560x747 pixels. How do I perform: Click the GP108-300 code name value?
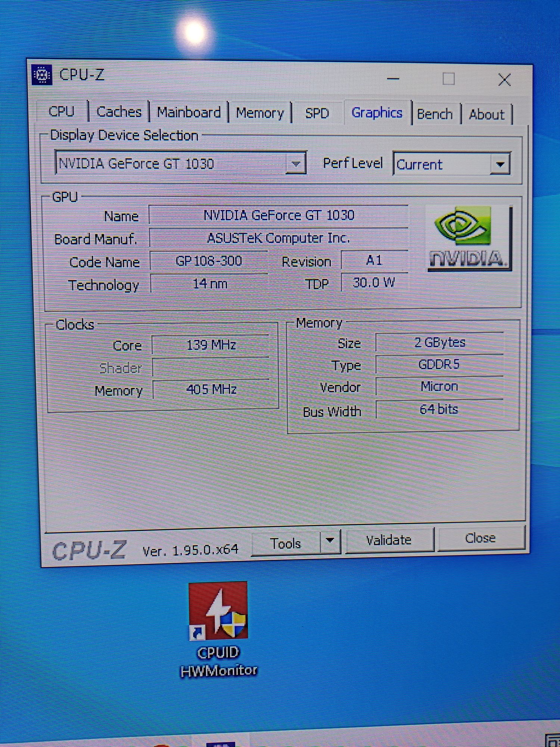209,261
